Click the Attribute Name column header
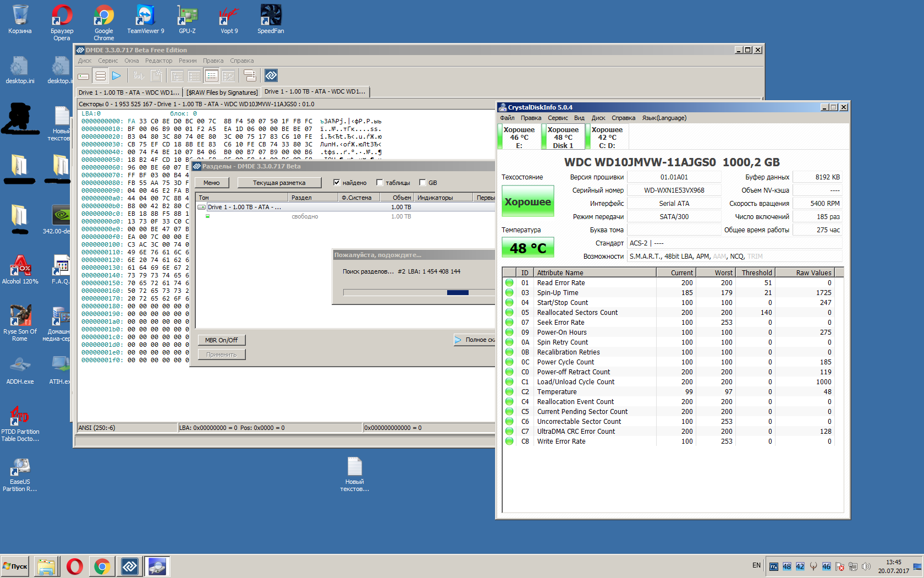The height and width of the screenshot is (578, 924). click(595, 272)
